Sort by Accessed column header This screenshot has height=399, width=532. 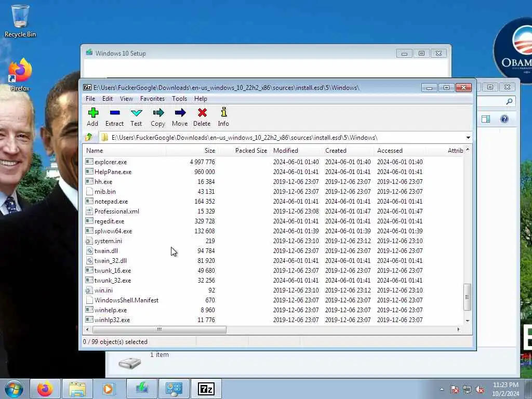coord(401,151)
